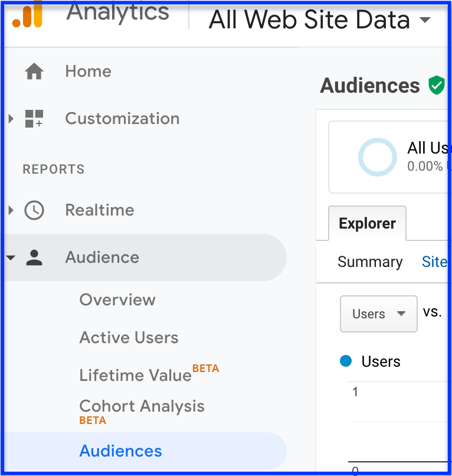This screenshot has width=452, height=476.
Task: Open the Audience Overview report
Action: (x=117, y=300)
